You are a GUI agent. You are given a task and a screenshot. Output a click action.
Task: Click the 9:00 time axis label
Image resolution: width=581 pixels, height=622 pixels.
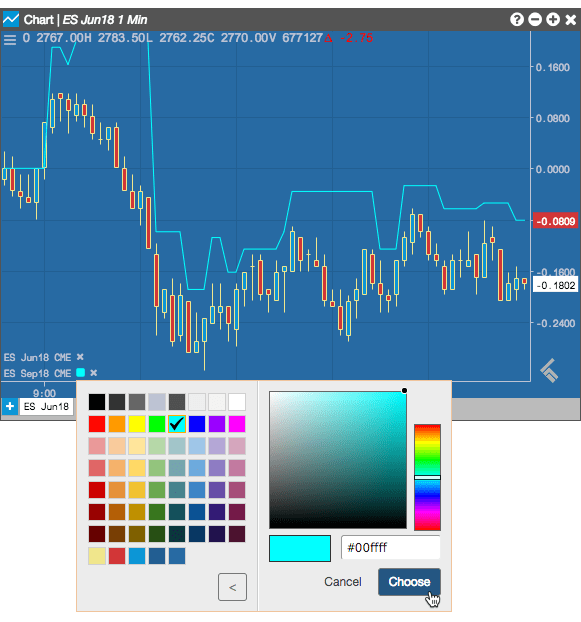tap(44, 393)
